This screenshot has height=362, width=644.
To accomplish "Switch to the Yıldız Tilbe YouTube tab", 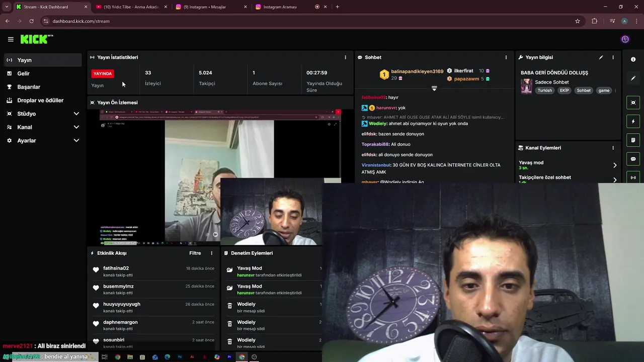I will coord(131,7).
